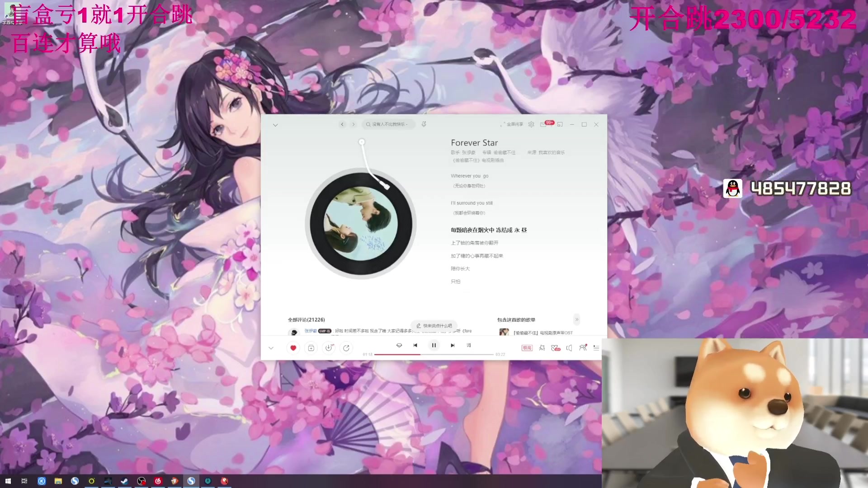Change audio quality (极高) setting

coord(527,348)
